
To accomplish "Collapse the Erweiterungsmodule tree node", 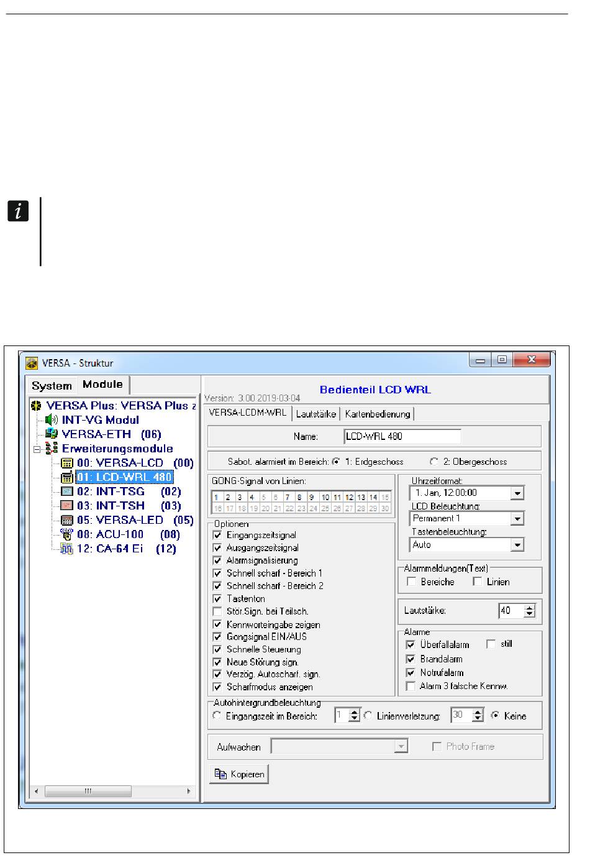I will 37,449.
